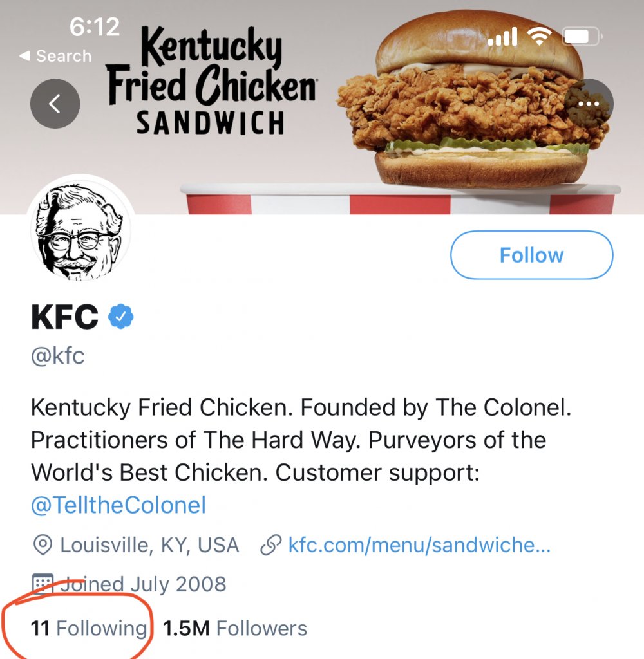Open the three-dots more options menu
The width and height of the screenshot is (644, 659).
tap(589, 103)
